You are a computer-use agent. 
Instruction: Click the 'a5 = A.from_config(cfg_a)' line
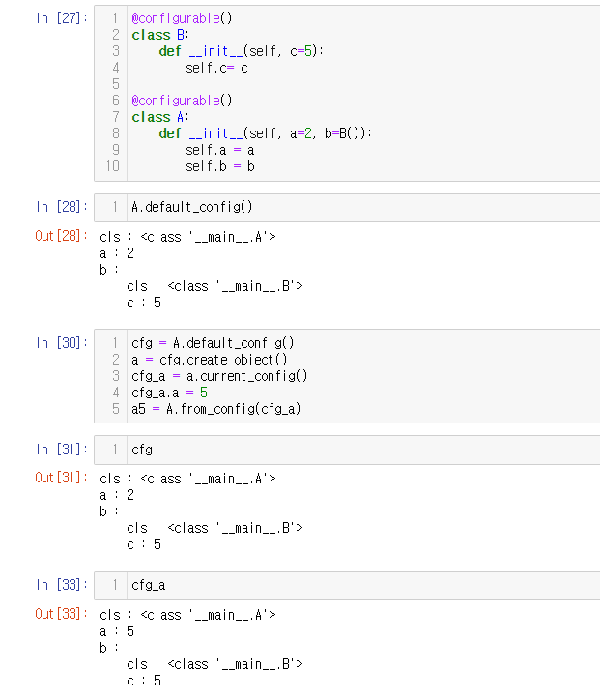point(216,409)
